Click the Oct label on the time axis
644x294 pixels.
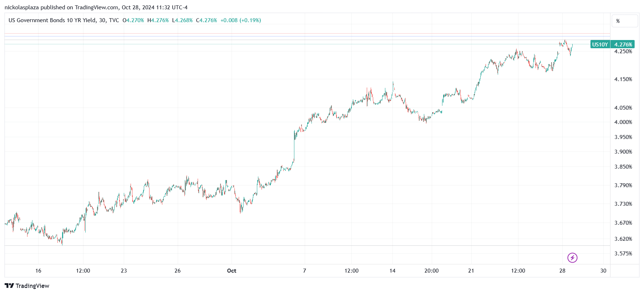pos(232,271)
